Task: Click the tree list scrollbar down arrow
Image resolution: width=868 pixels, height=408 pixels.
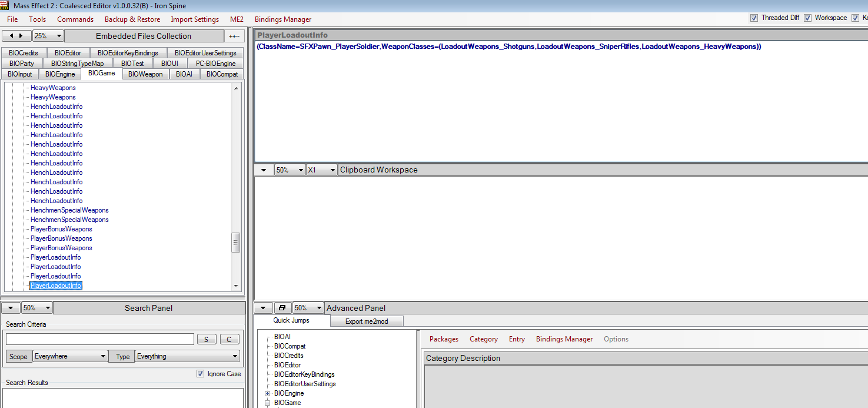Action: [x=236, y=286]
